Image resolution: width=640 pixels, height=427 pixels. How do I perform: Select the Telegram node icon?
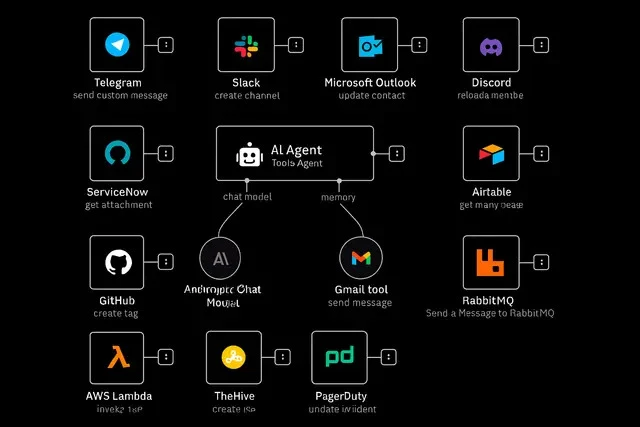(x=117, y=45)
